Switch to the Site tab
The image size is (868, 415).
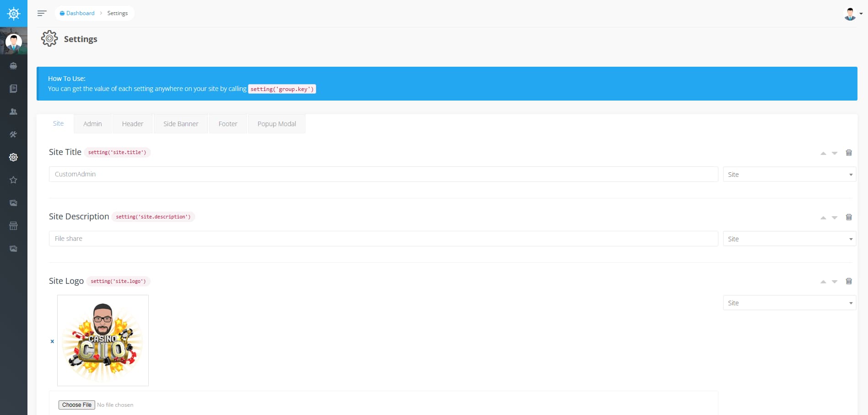click(x=58, y=123)
